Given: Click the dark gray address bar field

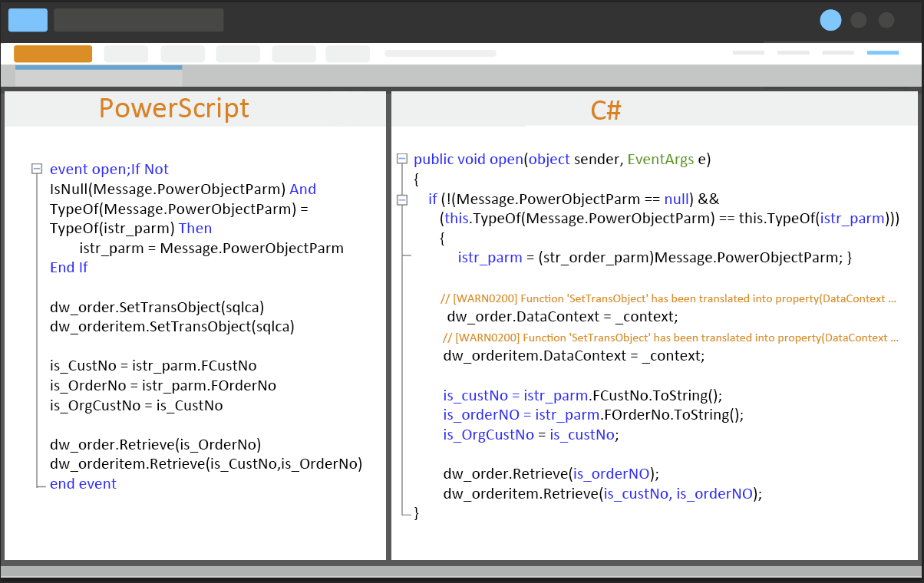Looking at the screenshot, I should (x=139, y=20).
